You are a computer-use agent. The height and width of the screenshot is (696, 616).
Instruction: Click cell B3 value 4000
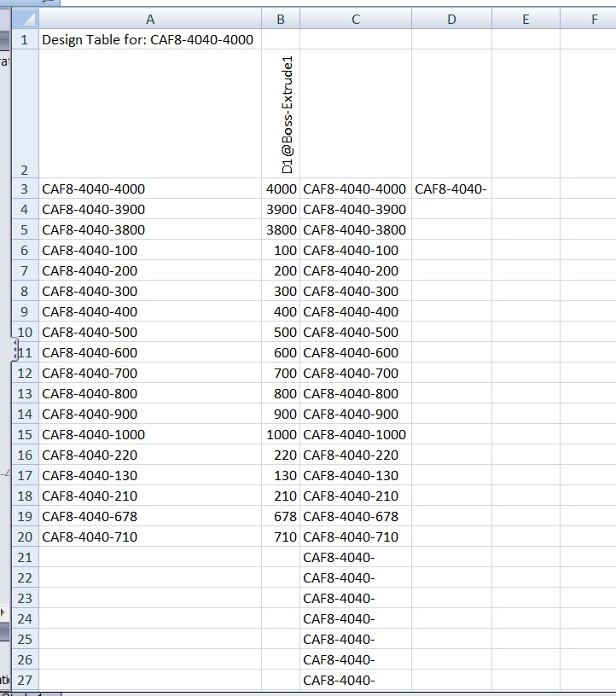[x=281, y=188]
